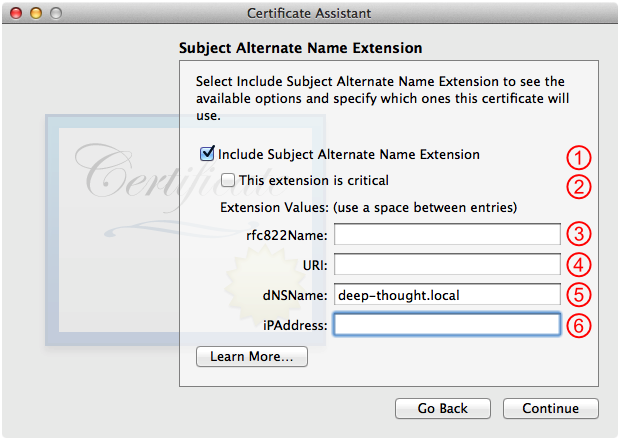The height and width of the screenshot is (440, 620).
Task: Select the dNSName field with deep-thought.local
Action: [446, 295]
